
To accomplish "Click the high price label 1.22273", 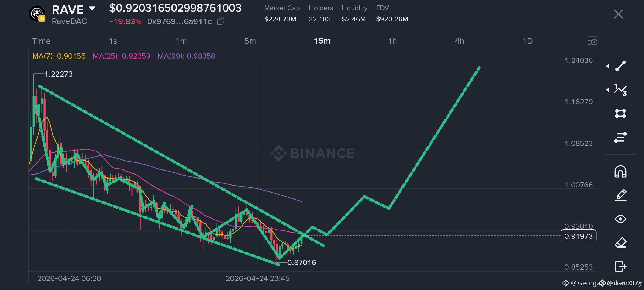I will pos(58,74).
